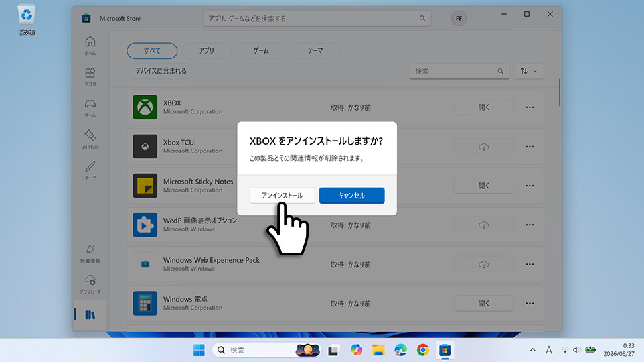Click the magnifier in top search bar
Image resolution: width=644 pixels, height=362 pixels.
(422, 18)
